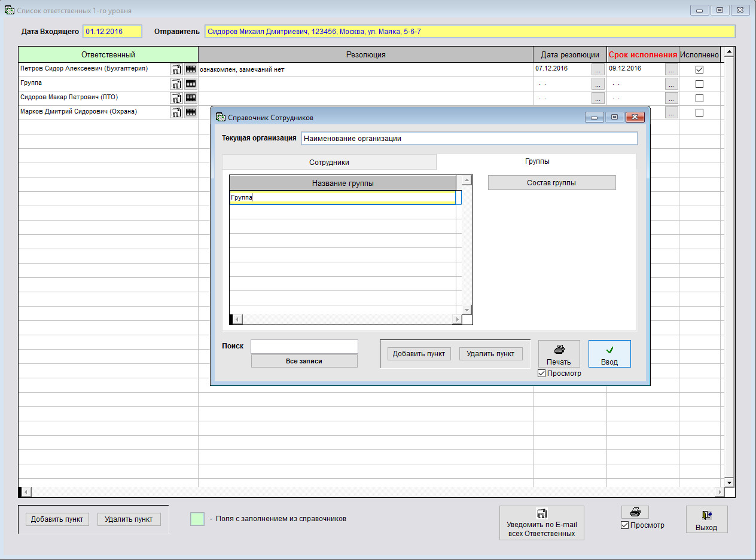The image size is (756, 560).
Task: Click into the Поиск search field
Action: [304, 347]
